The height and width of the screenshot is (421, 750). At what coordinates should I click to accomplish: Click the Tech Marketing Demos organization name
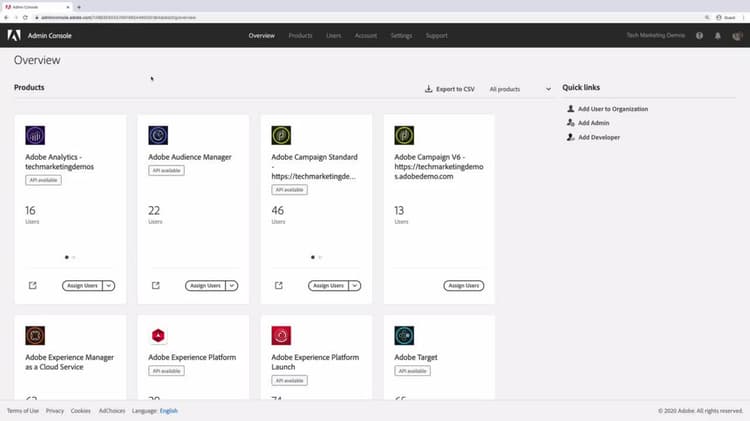(655, 35)
